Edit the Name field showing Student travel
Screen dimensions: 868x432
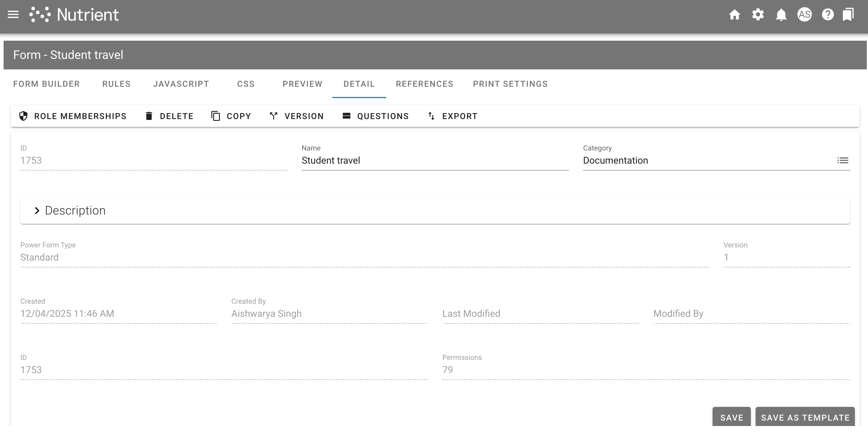pyautogui.click(x=435, y=161)
